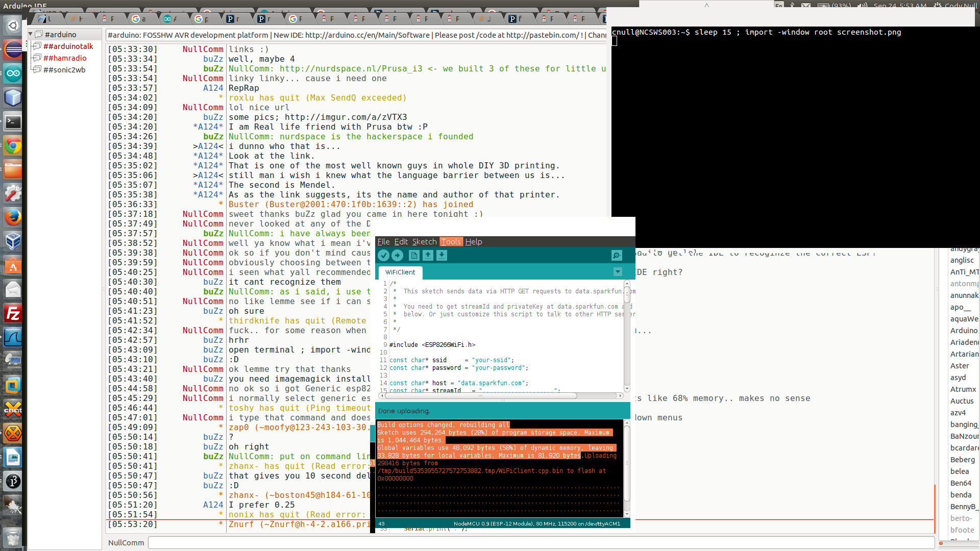Screen dimensions: 980x551
Task: Launch Wireshark from the launcher
Action: 13,338
